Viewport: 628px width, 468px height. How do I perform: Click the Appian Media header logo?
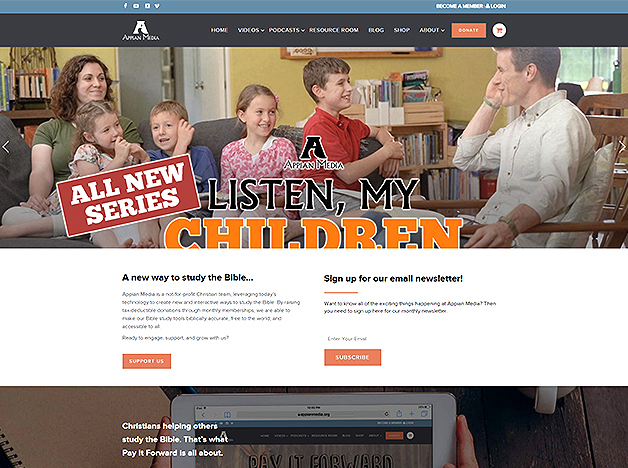[141, 30]
